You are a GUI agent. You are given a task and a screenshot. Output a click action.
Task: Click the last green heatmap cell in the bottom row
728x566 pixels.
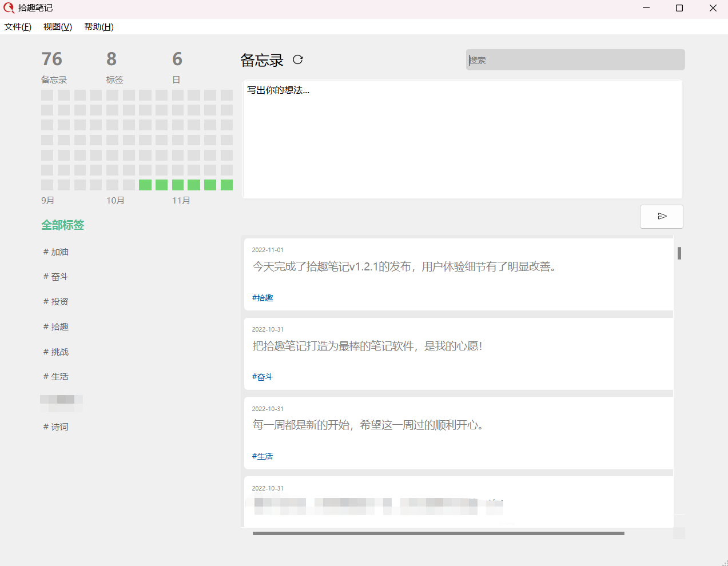[x=227, y=185]
